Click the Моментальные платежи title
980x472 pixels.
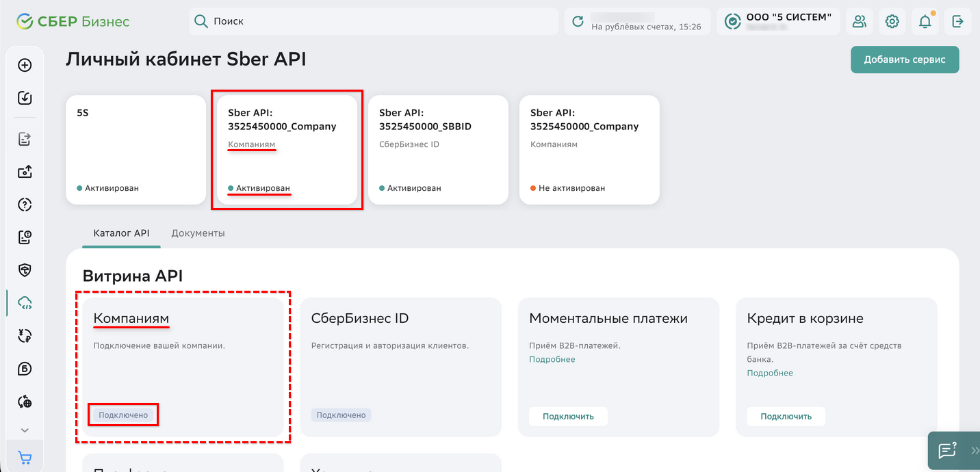pos(608,319)
